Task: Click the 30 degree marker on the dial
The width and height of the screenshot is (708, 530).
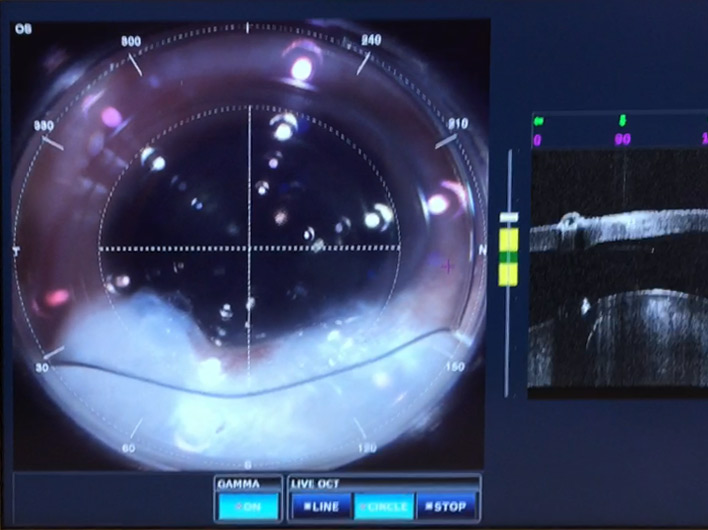Action: tap(44, 367)
